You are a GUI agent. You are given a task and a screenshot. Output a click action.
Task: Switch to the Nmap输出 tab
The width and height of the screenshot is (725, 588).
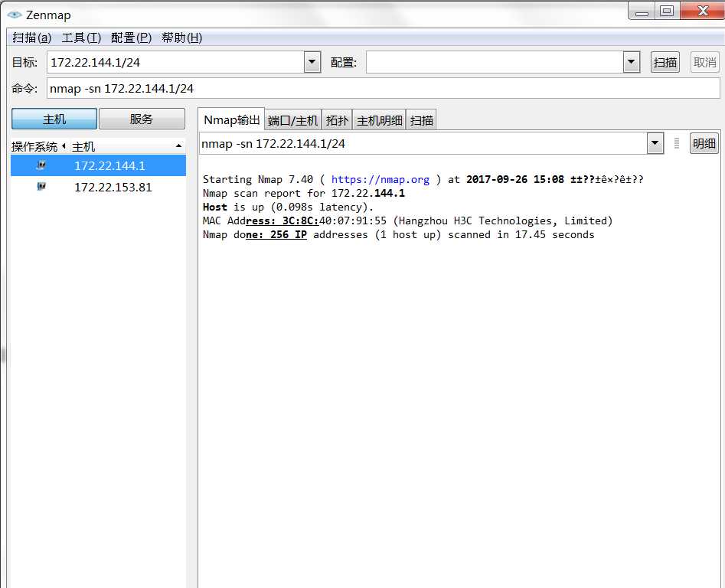pyautogui.click(x=232, y=120)
